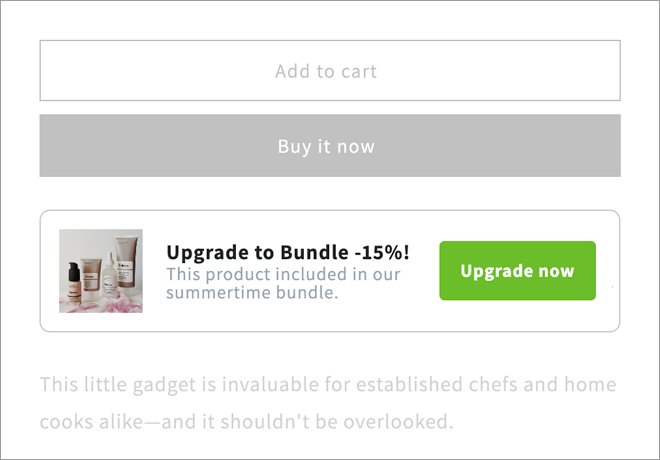The image size is (660, 460).
Task: Hit the green Upgrade now button
Action: [x=517, y=271]
